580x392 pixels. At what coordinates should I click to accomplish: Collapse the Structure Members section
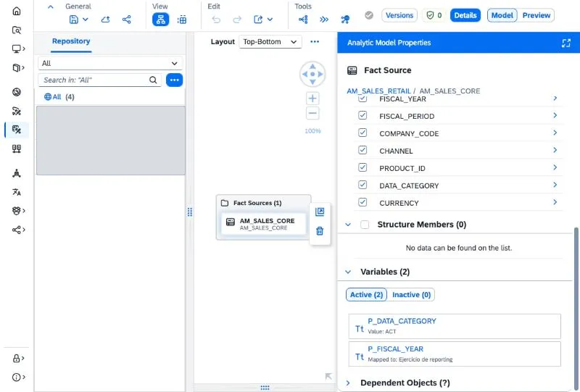348,225
